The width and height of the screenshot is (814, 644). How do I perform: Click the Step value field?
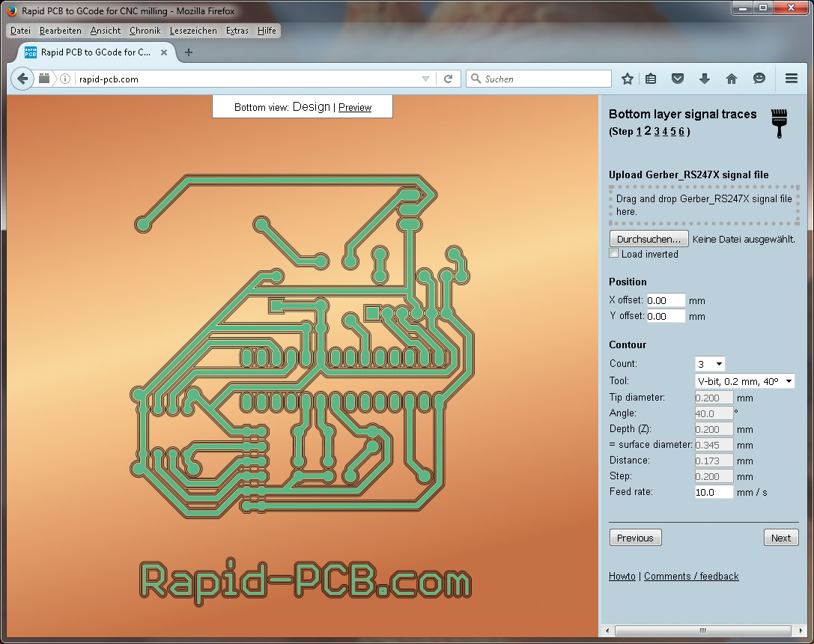pos(714,476)
